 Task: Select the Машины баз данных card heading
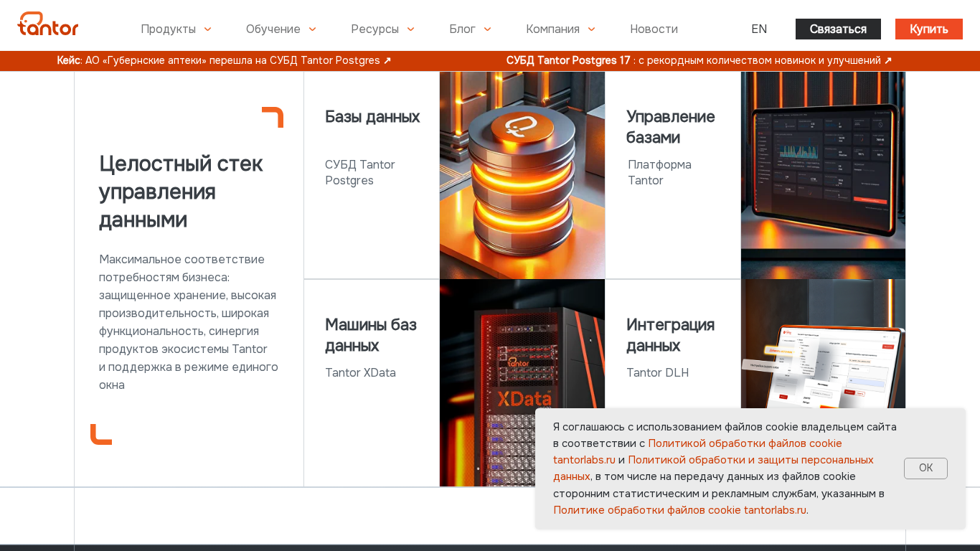371,335
